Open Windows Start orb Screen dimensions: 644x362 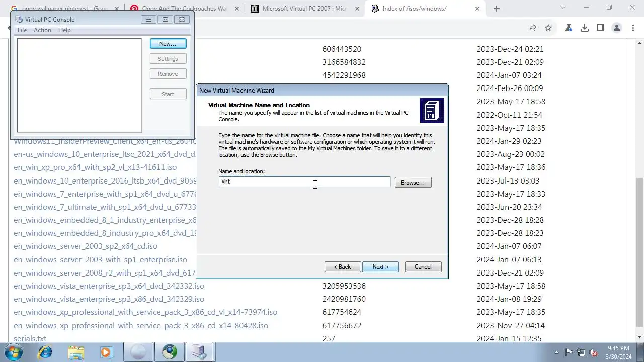point(14,352)
